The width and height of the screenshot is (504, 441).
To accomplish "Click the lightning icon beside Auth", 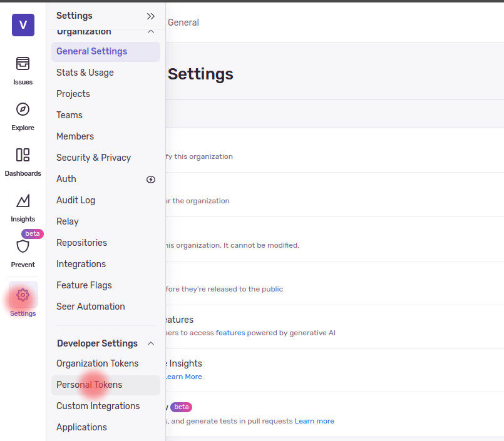I will pyautogui.click(x=151, y=180).
